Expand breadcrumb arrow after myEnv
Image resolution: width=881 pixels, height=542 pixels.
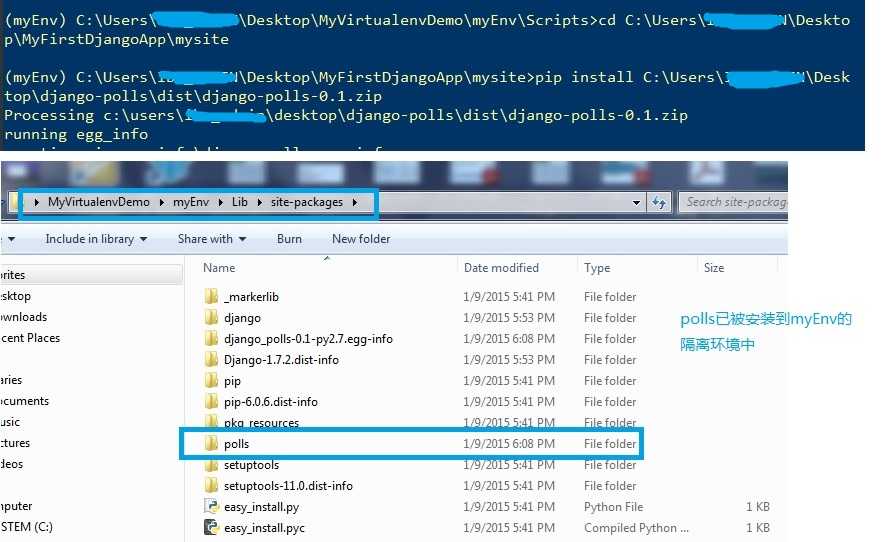coord(220,202)
